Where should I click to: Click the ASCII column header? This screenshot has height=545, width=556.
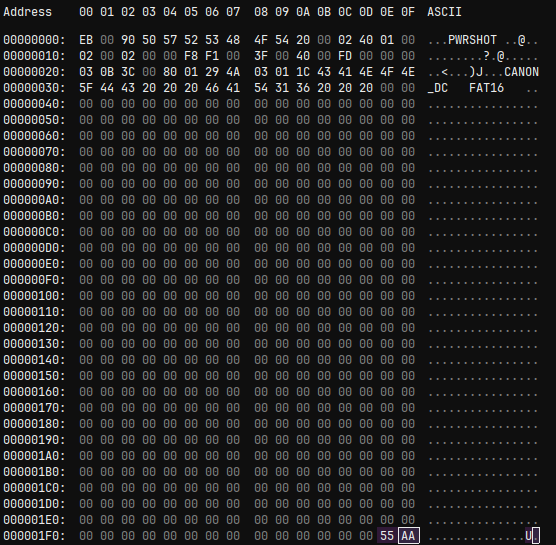[x=444, y=12]
